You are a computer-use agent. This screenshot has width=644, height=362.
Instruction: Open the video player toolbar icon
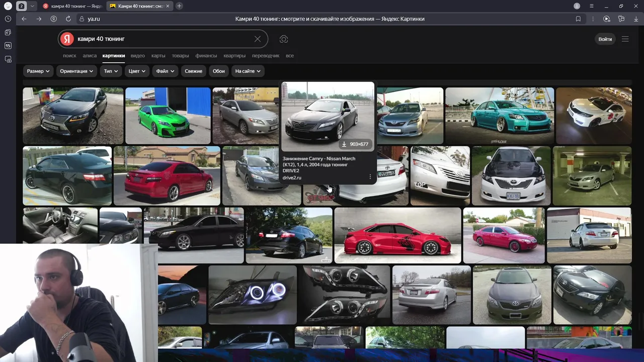(607, 19)
